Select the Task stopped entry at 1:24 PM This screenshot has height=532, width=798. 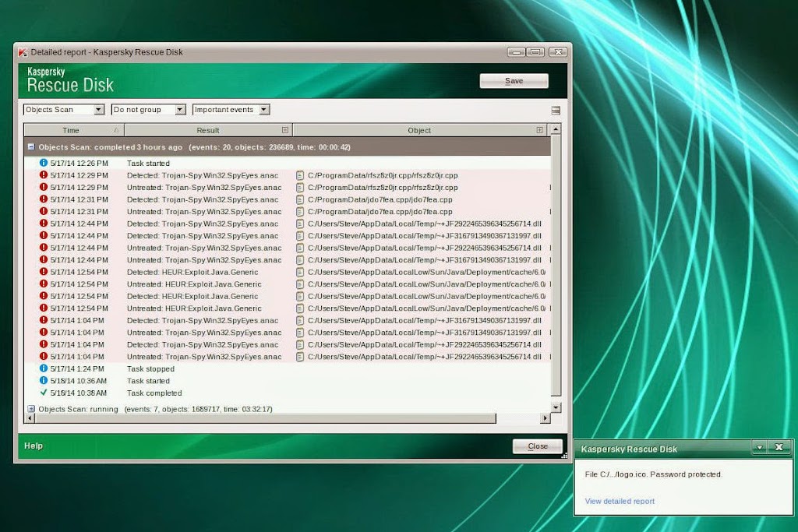pyautogui.click(x=287, y=368)
